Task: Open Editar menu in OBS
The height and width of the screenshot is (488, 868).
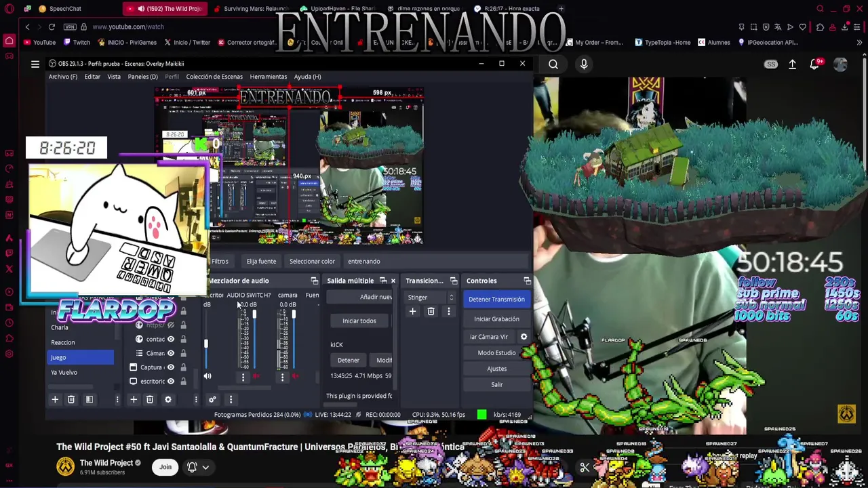Action: (92, 77)
